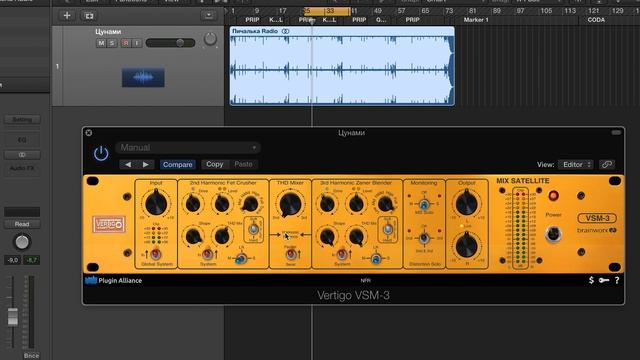Open the View Editor dropdown
Screen dimensions: 640x360
pos(576,164)
